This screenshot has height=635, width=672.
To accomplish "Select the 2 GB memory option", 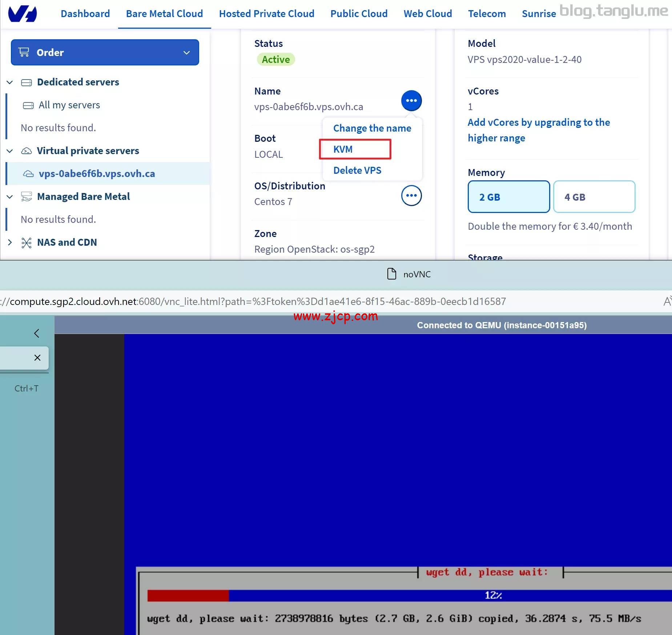I will point(508,197).
